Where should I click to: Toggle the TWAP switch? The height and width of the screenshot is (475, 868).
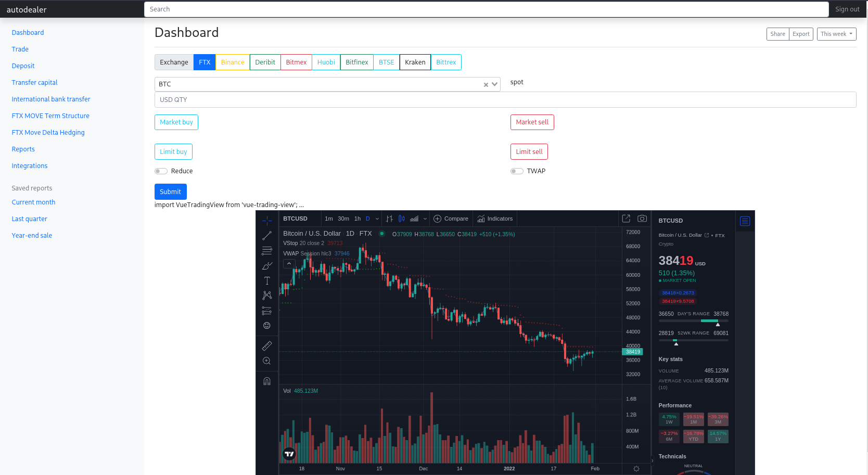tap(517, 171)
